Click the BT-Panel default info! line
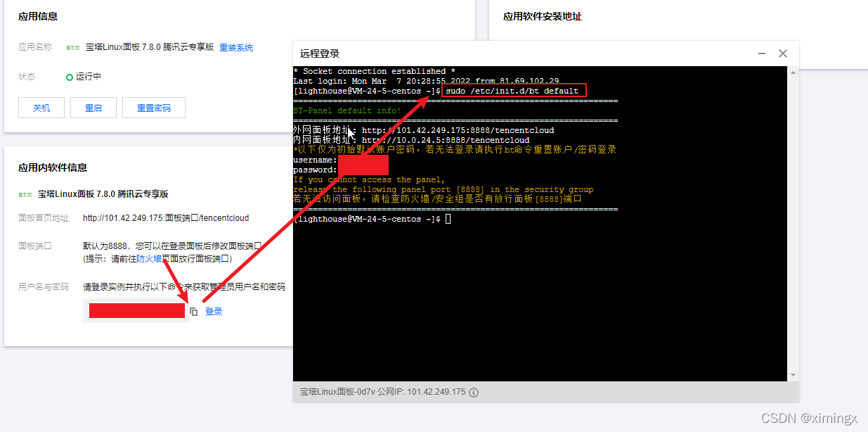 (x=347, y=110)
